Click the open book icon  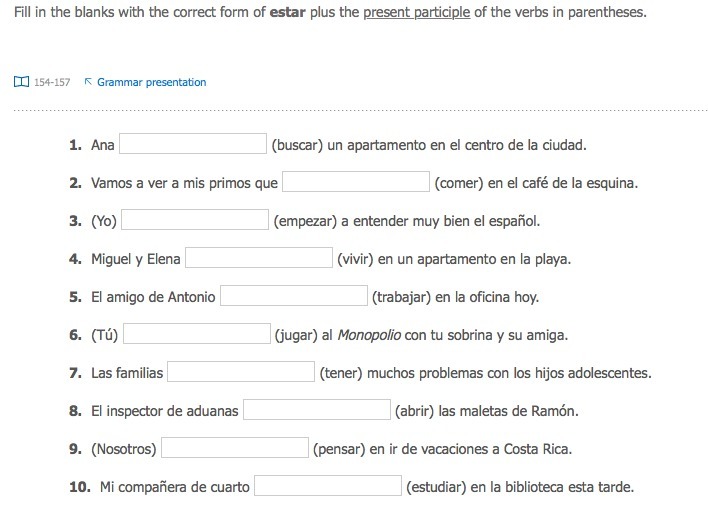tap(21, 82)
